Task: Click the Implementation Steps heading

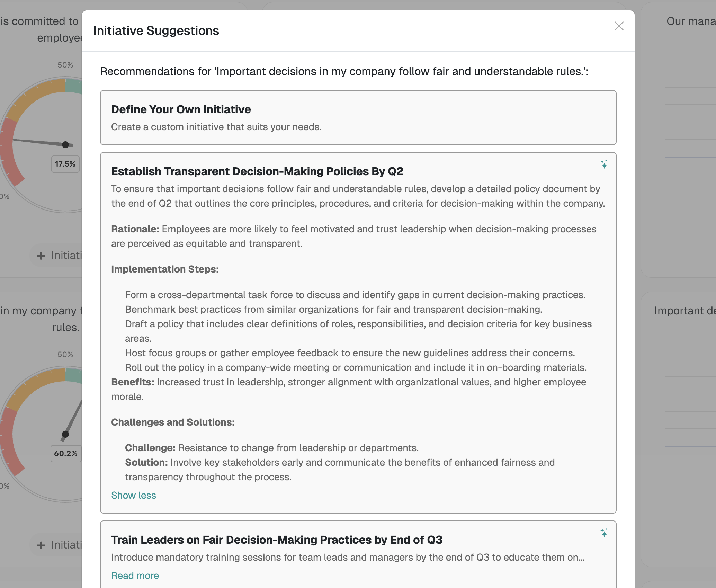Action: [x=165, y=269]
